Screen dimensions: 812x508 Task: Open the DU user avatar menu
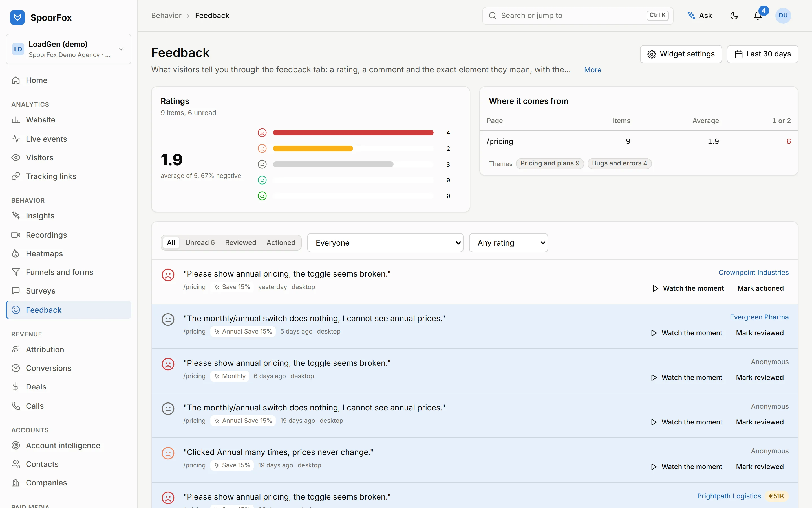click(783, 16)
